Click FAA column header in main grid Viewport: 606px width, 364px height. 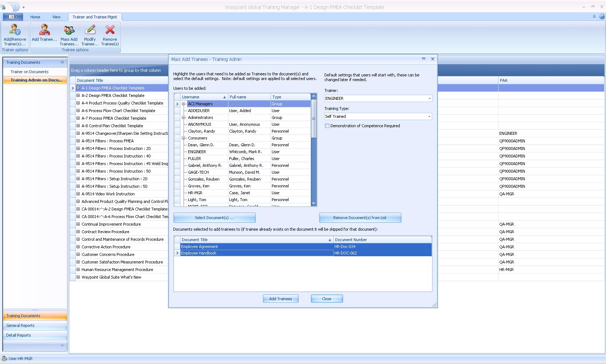coord(551,80)
